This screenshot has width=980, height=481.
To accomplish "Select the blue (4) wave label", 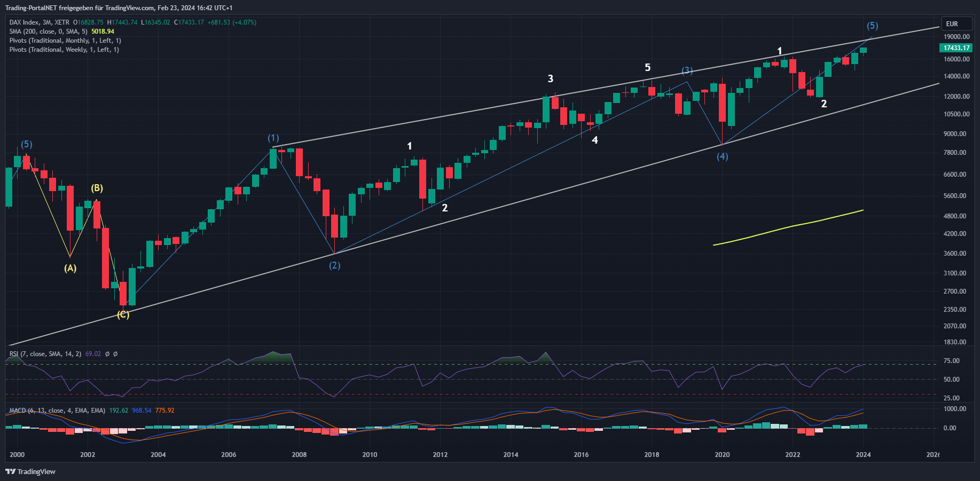I will point(723,156).
